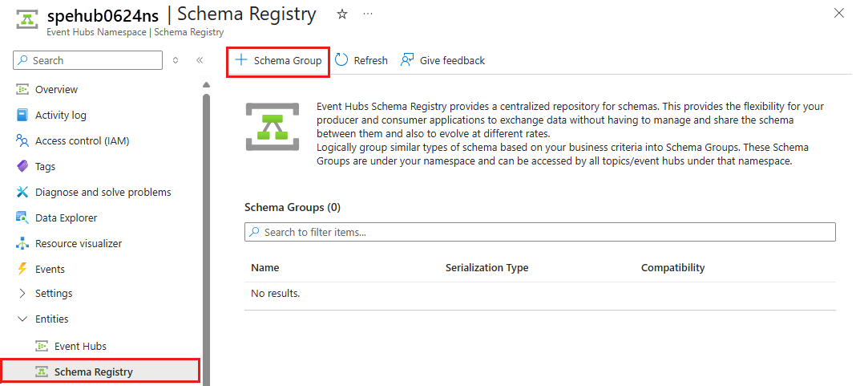Click the sidebar scrollbar up arrow

pyautogui.click(x=207, y=85)
